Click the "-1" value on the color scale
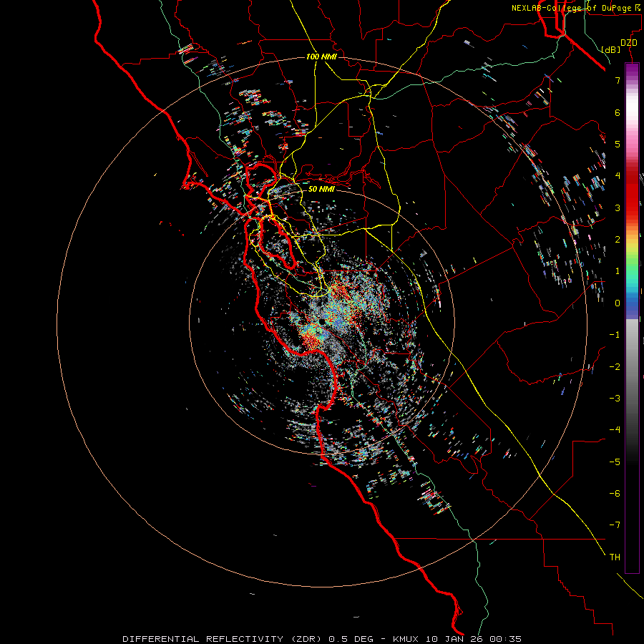 (x=615, y=335)
